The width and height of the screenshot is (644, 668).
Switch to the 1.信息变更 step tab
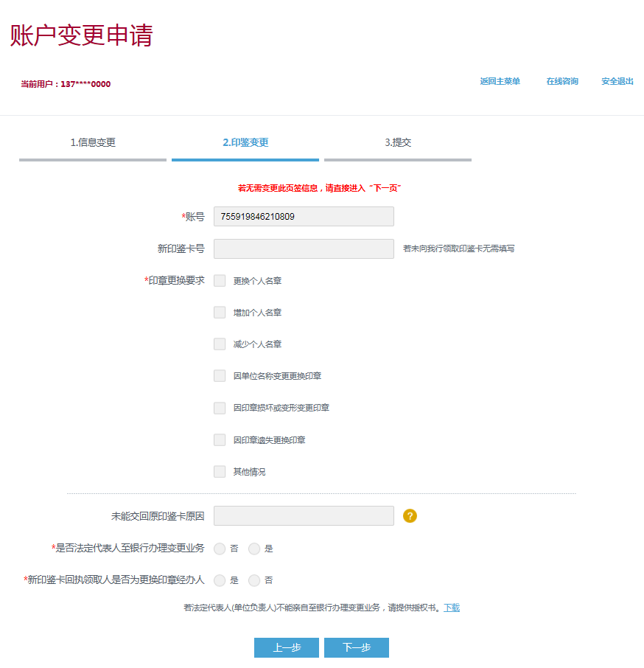[x=93, y=143]
